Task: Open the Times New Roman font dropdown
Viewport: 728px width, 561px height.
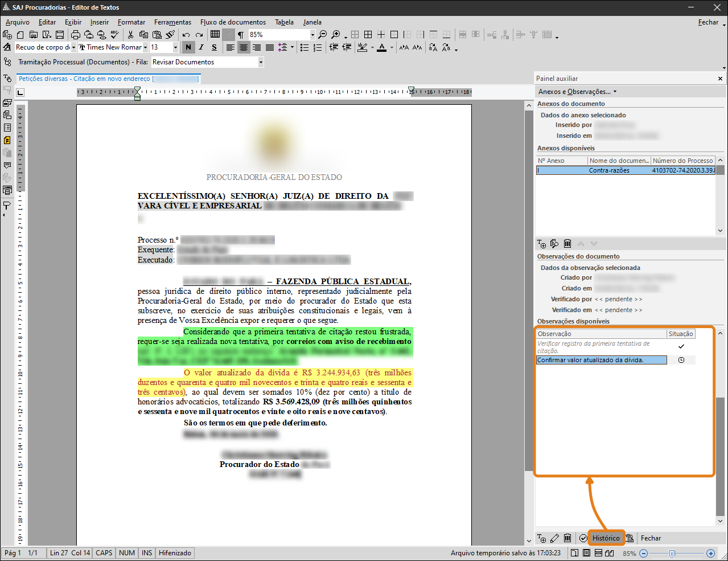Action: 145,47
